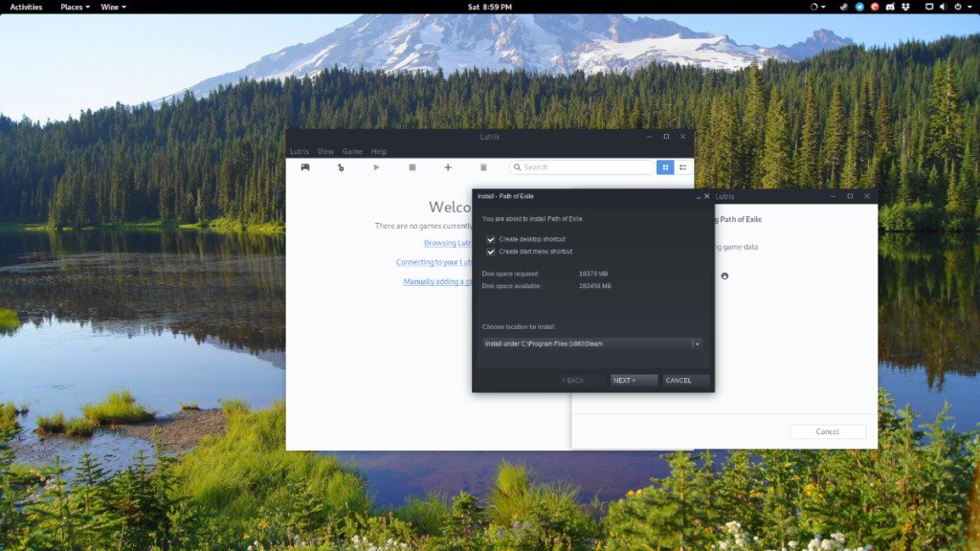Open the View menu in Lutris
Image resolution: width=980 pixels, height=551 pixels.
pyautogui.click(x=325, y=151)
